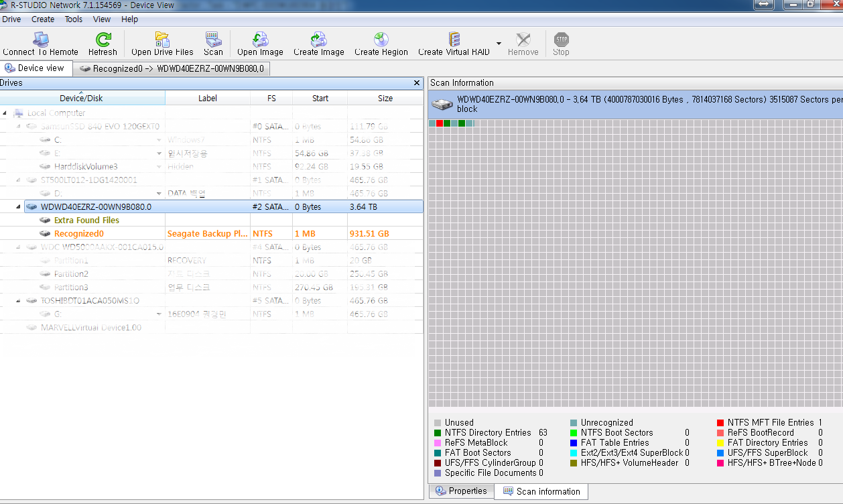Image resolution: width=843 pixels, height=504 pixels.
Task: Close the Drives panel with the X
Action: click(417, 83)
